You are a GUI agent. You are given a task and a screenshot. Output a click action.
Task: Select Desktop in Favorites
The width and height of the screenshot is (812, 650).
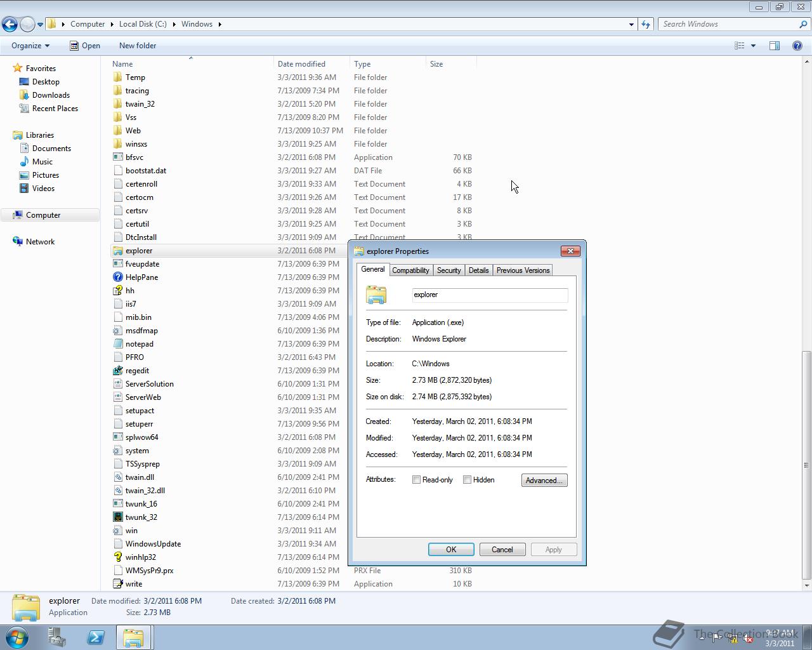coord(46,82)
